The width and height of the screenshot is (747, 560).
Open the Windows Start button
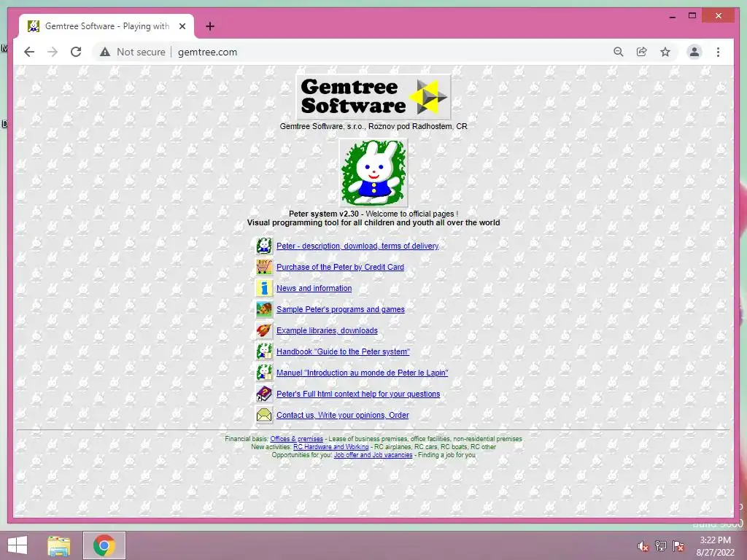(18, 545)
